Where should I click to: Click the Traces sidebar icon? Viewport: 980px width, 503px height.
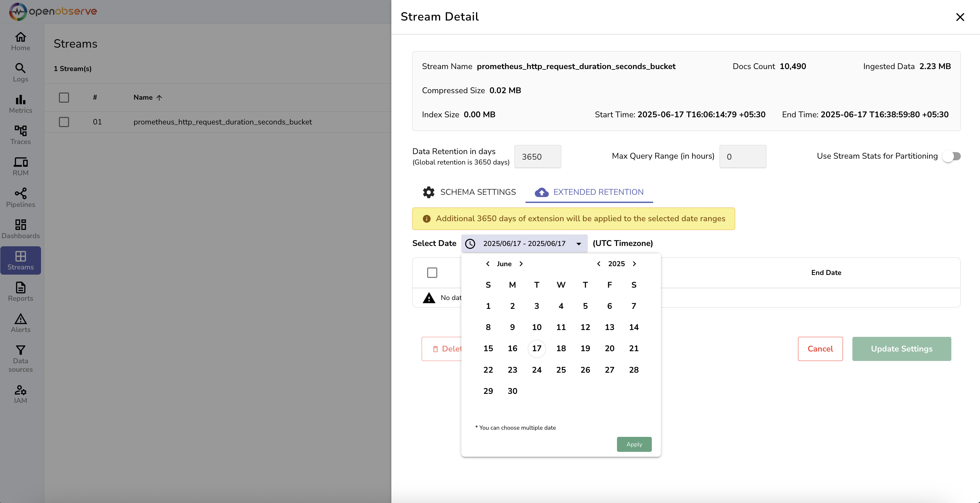click(x=21, y=135)
